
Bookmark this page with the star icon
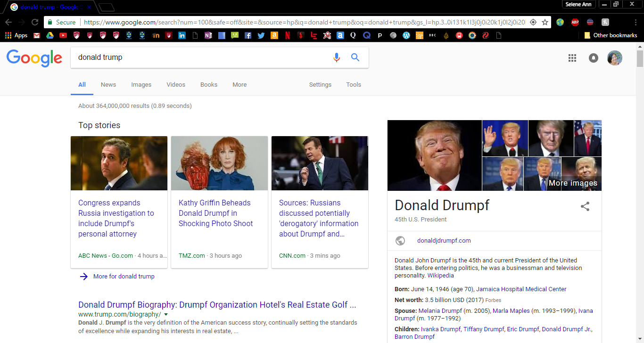545,22
